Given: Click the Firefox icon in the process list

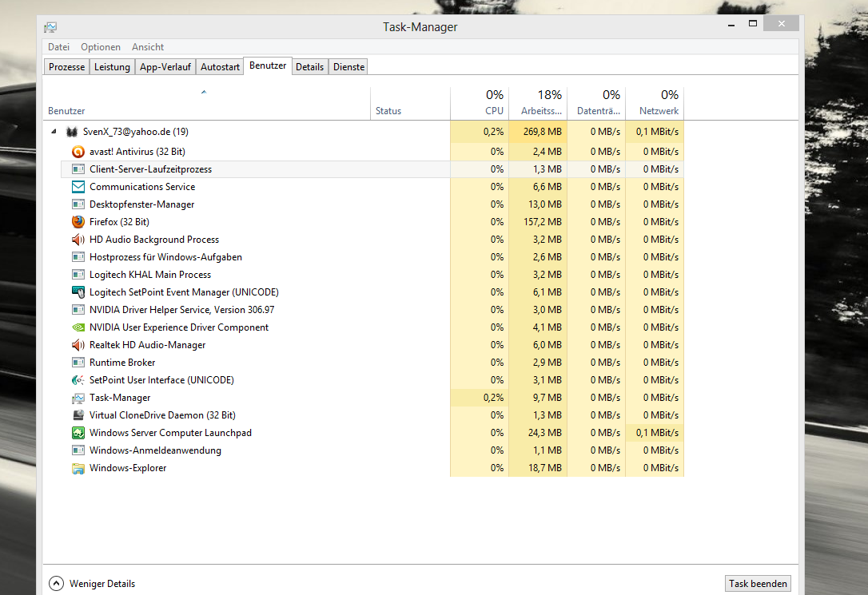Looking at the screenshot, I should (x=78, y=222).
